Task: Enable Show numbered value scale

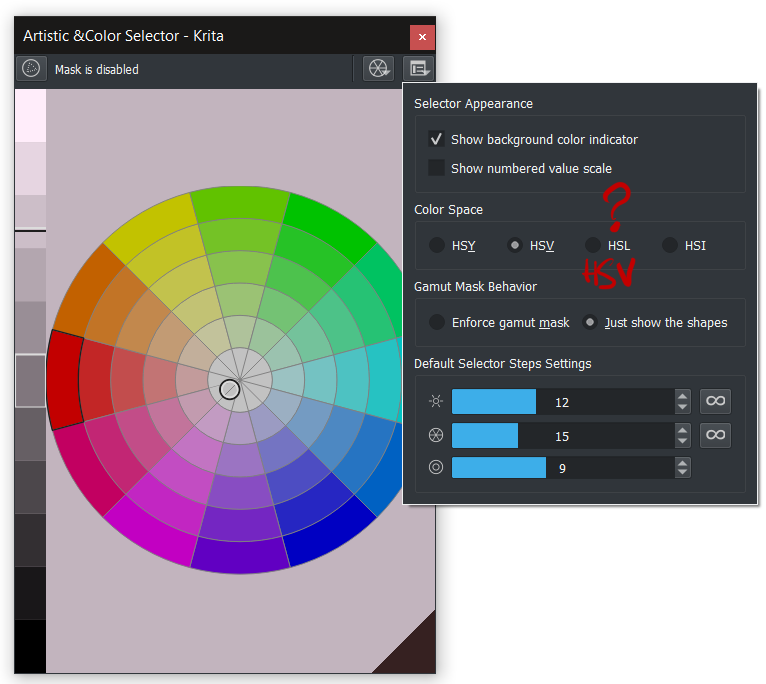Action: [436, 168]
